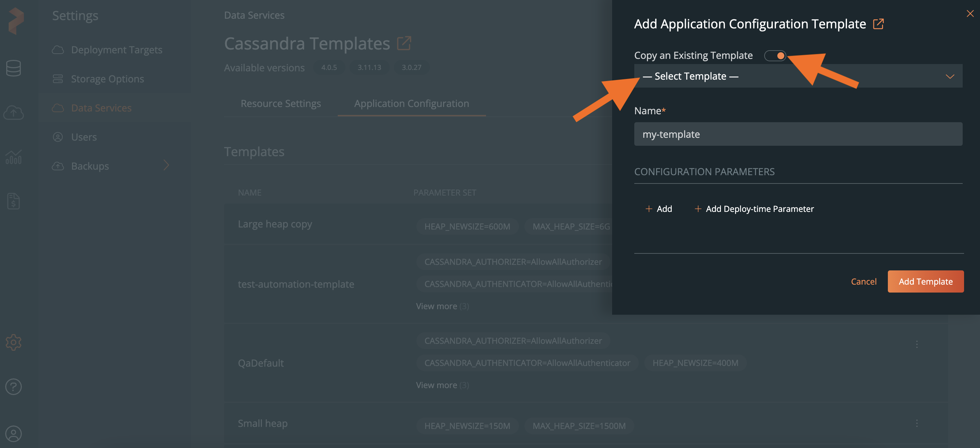Close the Add Template panel
This screenshot has width=980, height=448.
970,14
